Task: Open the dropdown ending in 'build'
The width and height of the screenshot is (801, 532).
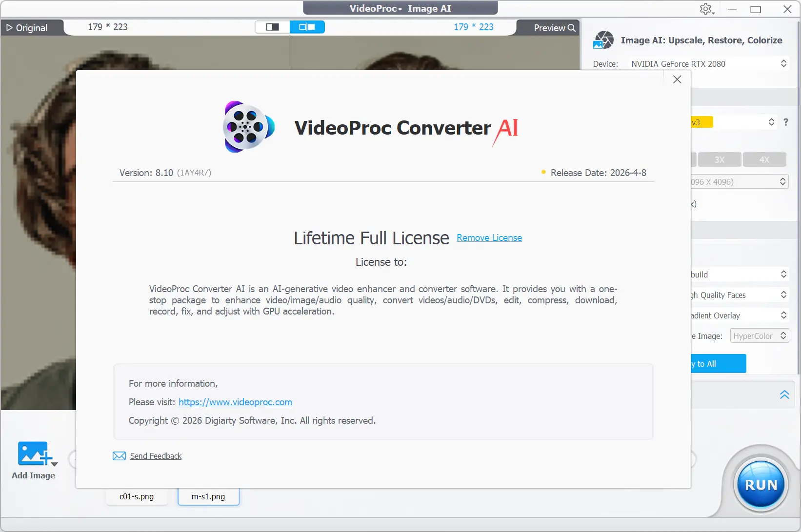Action: point(739,275)
